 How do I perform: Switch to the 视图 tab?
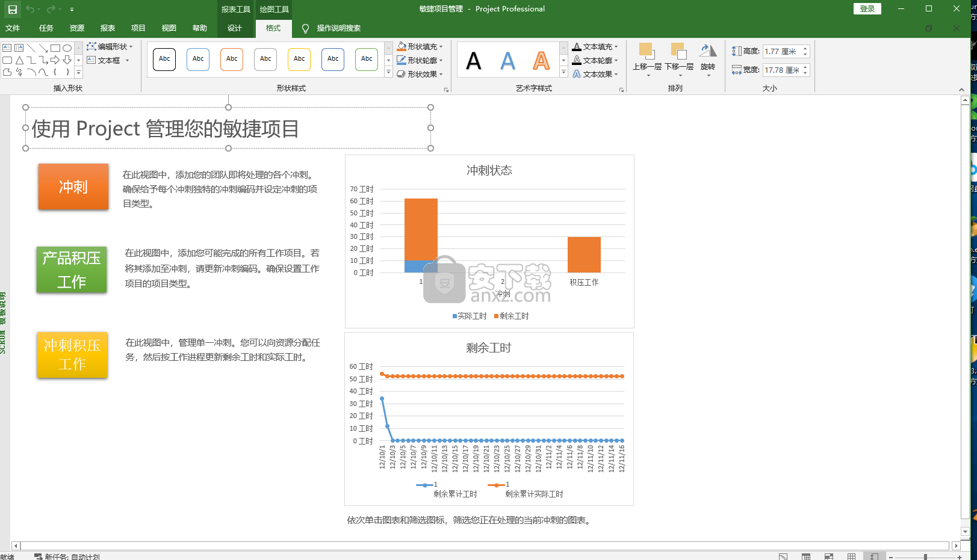[169, 28]
